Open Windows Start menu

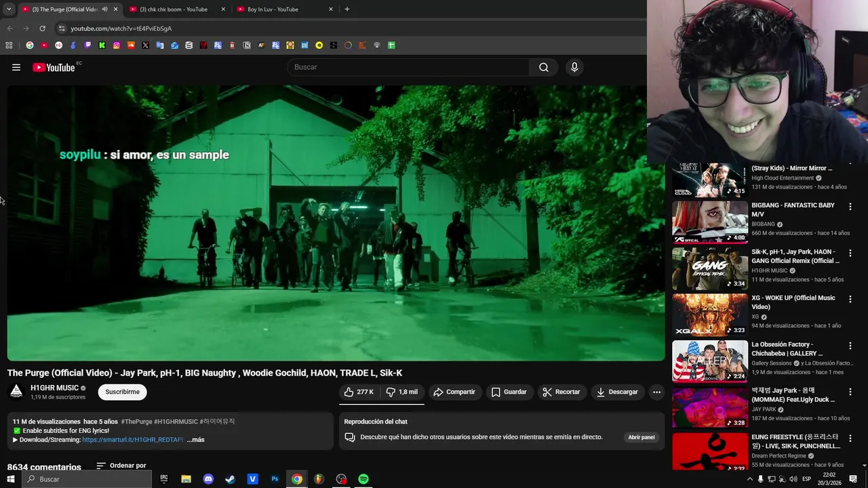[x=10, y=479]
